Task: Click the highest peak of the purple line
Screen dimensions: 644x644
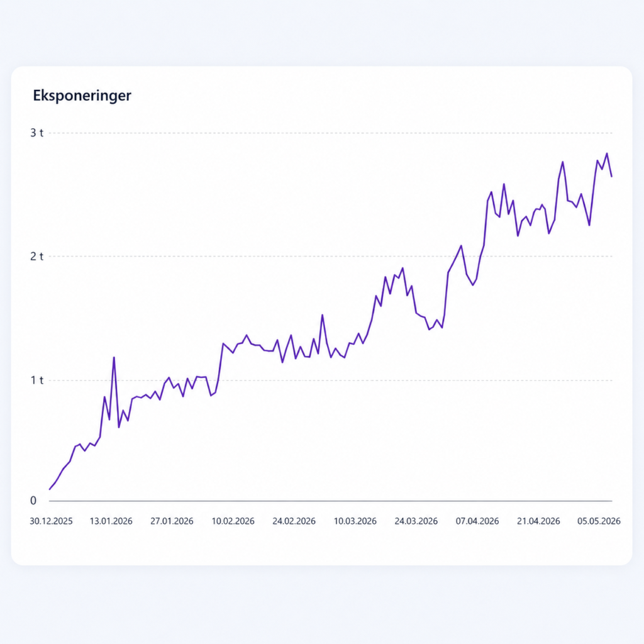Action: tap(607, 153)
